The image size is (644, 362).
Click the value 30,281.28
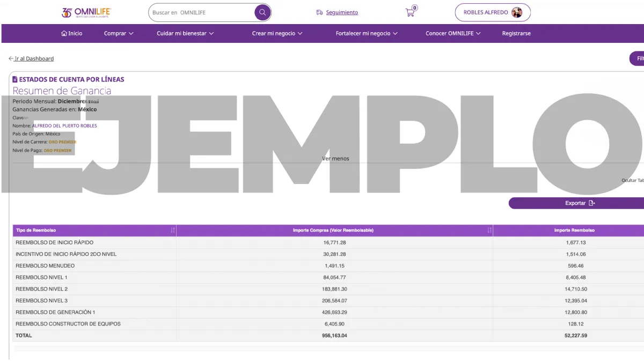pyautogui.click(x=335, y=254)
